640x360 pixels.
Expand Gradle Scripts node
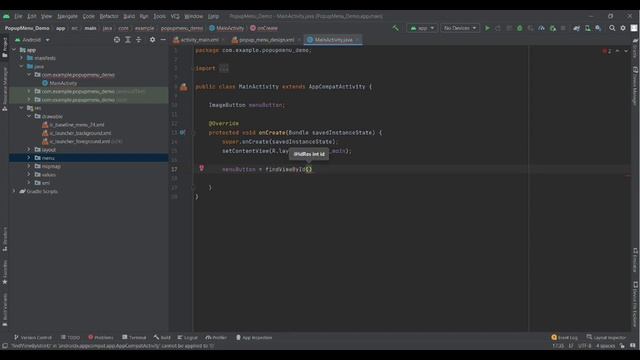[x=14, y=191]
